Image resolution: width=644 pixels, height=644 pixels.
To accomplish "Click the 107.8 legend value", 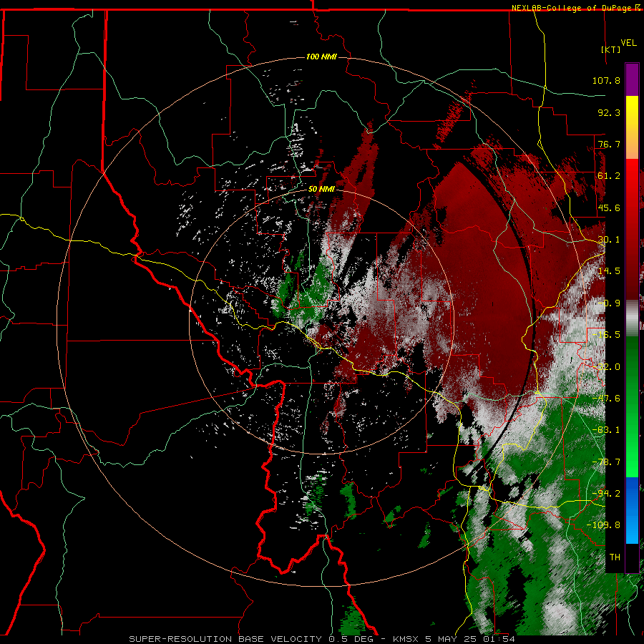I will 606,80.
